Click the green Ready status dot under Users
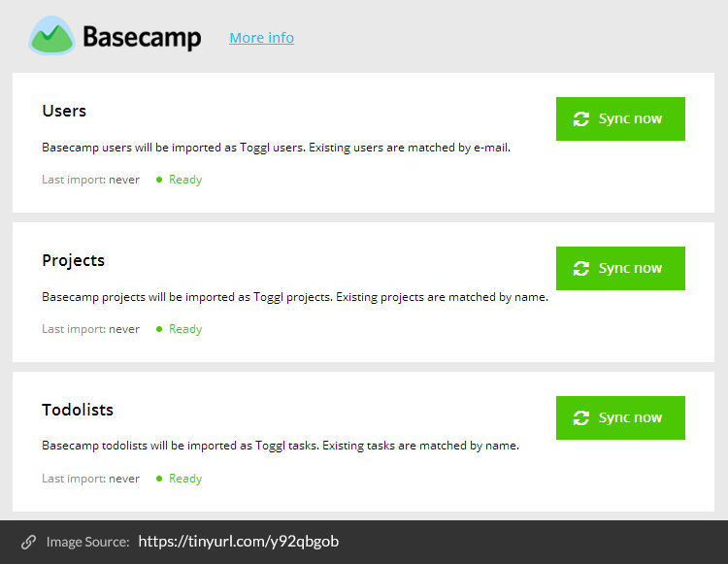Screen dimensions: 728x564 pyautogui.click(x=159, y=180)
